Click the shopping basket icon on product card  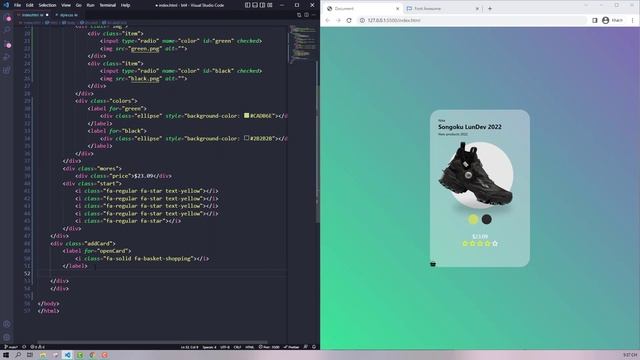coord(433,264)
